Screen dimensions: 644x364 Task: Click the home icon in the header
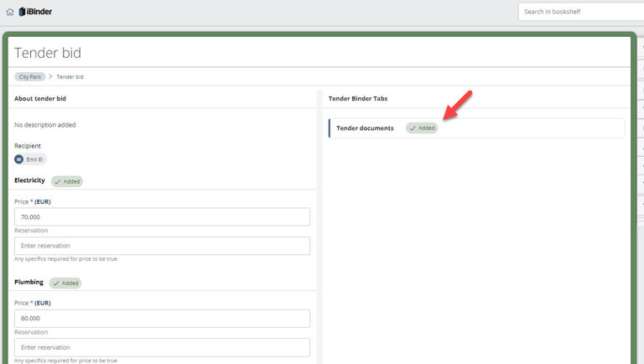pyautogui.click(x=10, y=12)
